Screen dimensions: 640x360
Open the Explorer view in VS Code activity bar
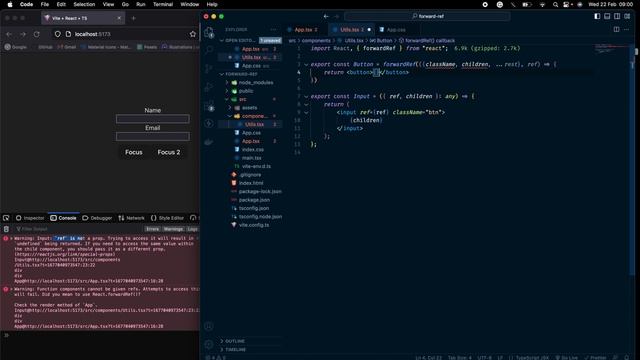click(209, 33)
